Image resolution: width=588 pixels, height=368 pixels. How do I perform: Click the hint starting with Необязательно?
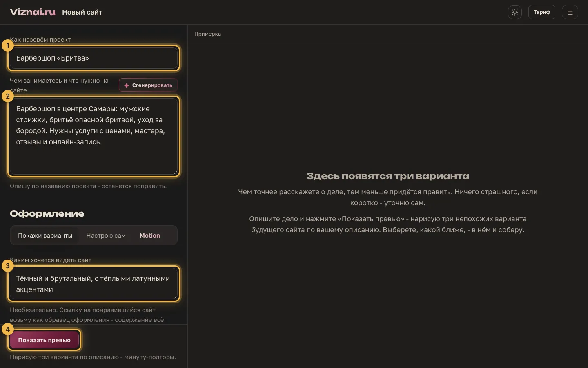87,315
